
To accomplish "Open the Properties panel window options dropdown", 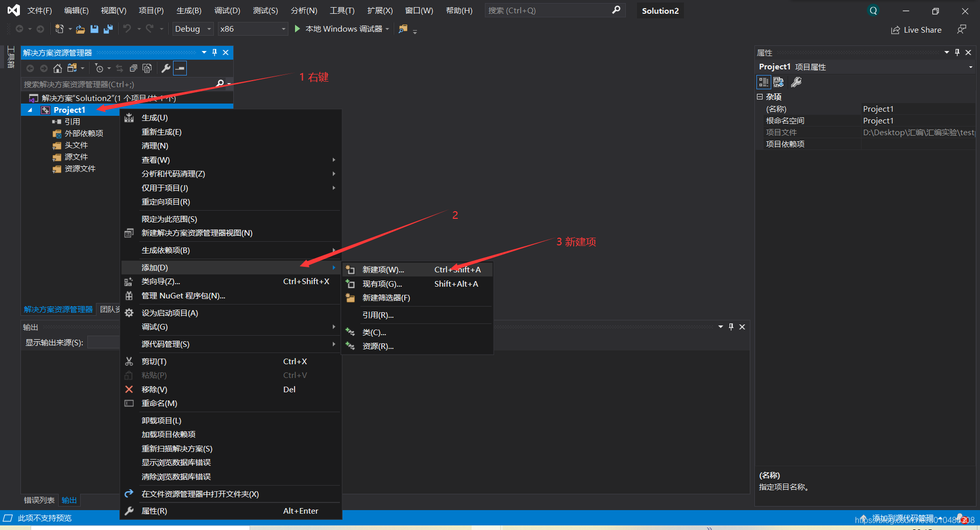I will (x=947, y=53).
